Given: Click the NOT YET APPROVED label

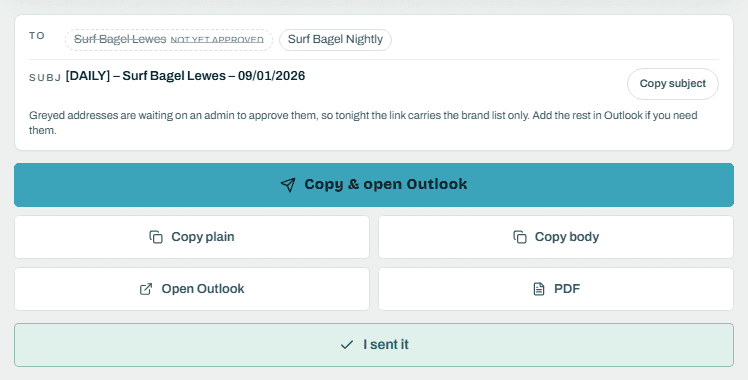Looking at the screenshot, I should pyautogui.click(x=217, y=40).
